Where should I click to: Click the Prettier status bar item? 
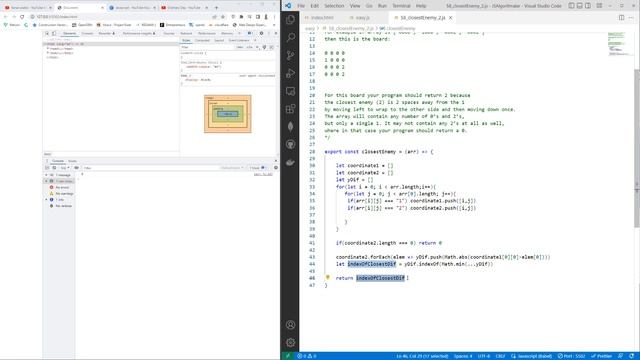point(602,356)
